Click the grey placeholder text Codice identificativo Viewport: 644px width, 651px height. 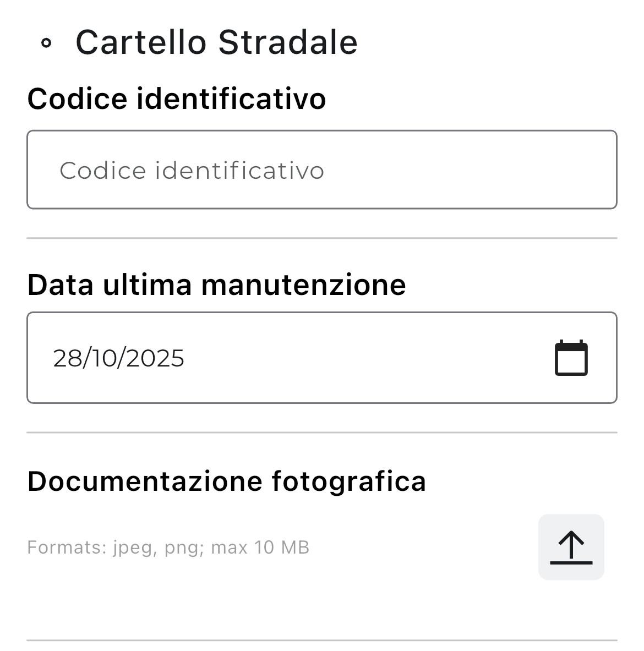pyautogui.click(x=192, y=171)
